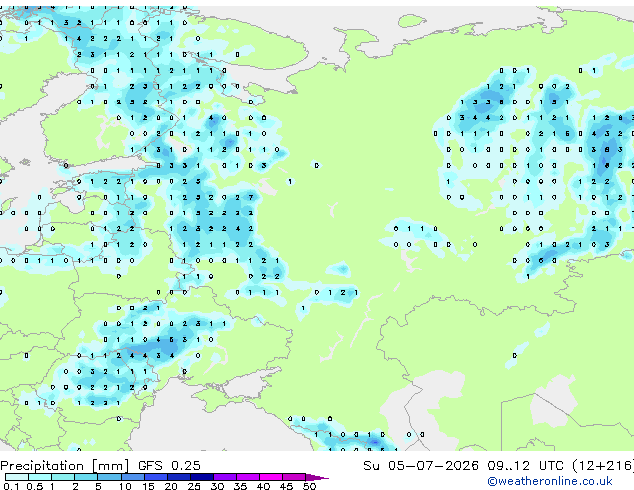The height and width of the screenshot is (490, 634).
Task: Click the '(12+216)' forecast offset text
Action: coord(602,466)
